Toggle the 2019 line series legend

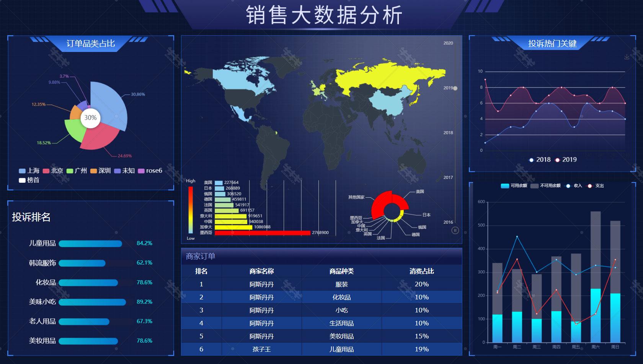566,160
